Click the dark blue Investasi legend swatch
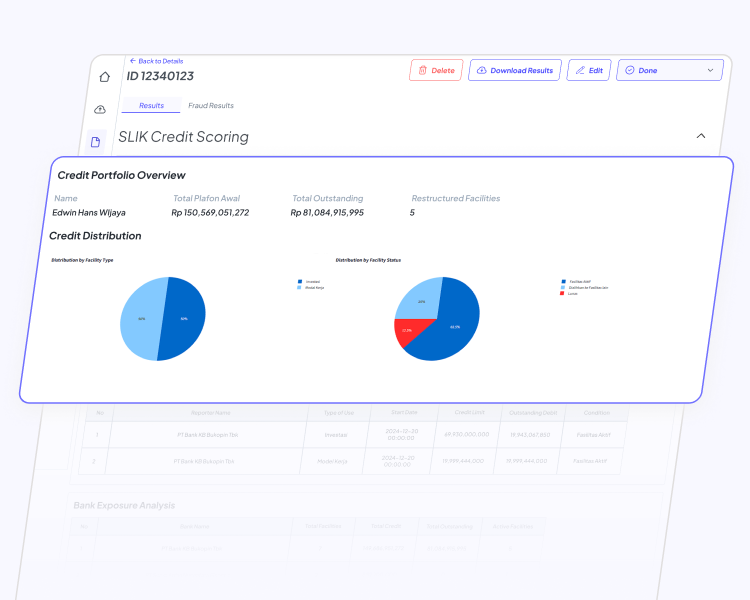Viewport: 750px width, 600px height. [x=299, y=282]
